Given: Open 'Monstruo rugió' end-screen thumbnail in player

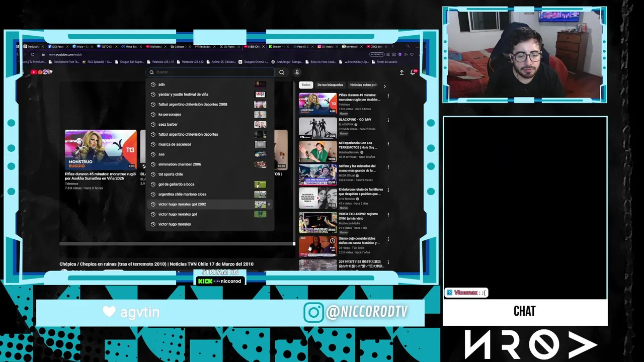Looking at the screenshot, I should [x=101, y=150].
